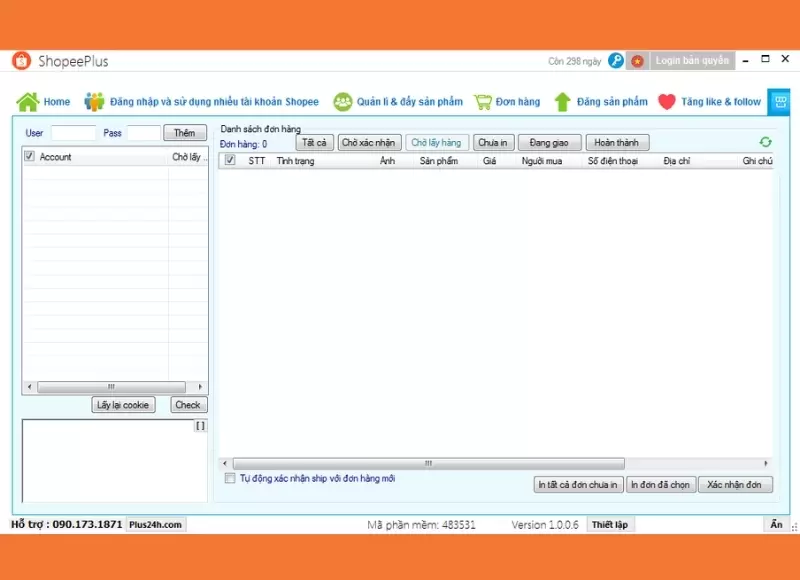The height and width of the screenshot is (580, 800).
Task: Click the Ảnh column header
Action: tap(387, 161)
